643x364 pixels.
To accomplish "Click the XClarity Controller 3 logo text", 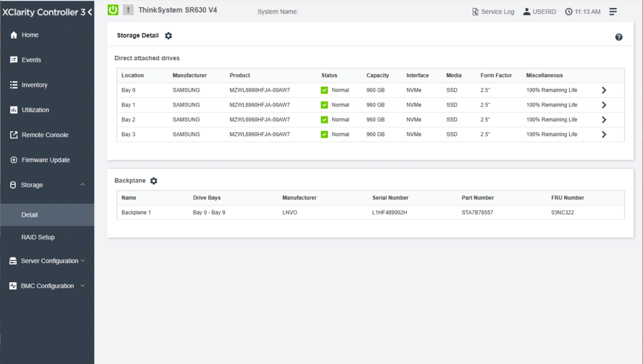I will coord(44,12).
